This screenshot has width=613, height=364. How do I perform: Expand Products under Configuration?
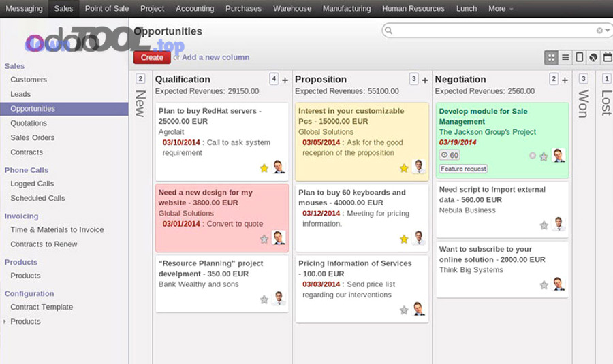coord(4,321)
